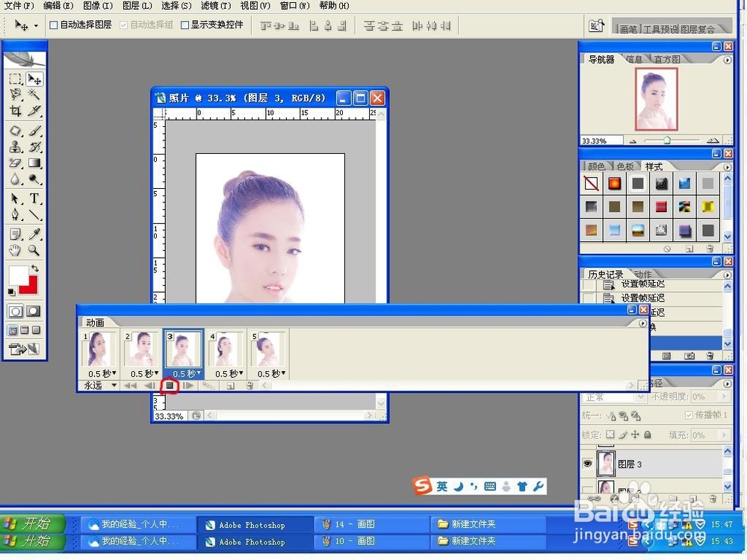Image resolution: width=747 pixels, height=560 pixels.
Task: Click the Navigator zoom slider handle
Action: [667, 140]
